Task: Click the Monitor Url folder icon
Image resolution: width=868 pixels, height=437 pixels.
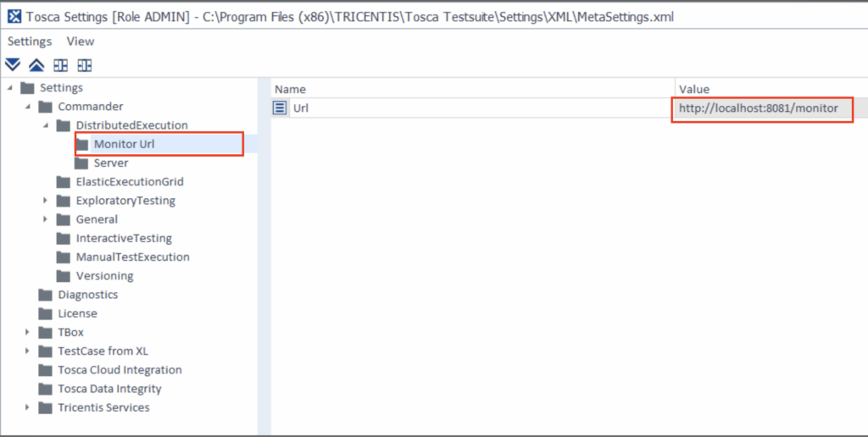Action: pos(82,145)
